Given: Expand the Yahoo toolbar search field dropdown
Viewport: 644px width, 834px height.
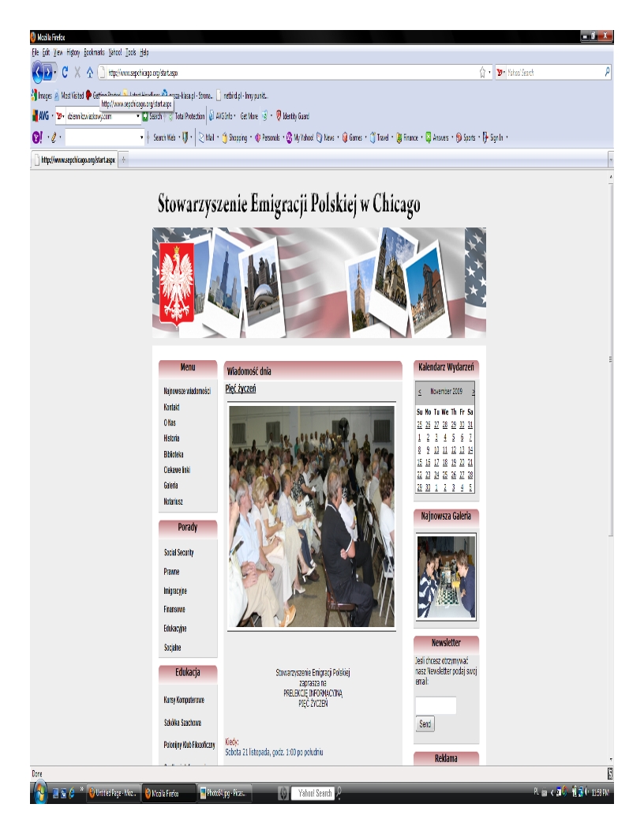Looking at the screenshot, I should pos(141,137).
